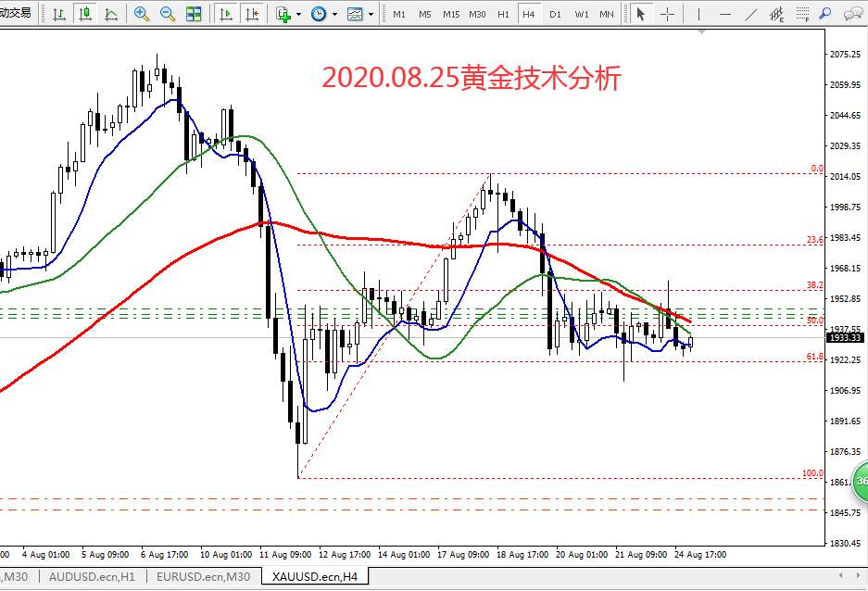
Task: Click the Fibonacci 23.6 level label
Action: [815, 239]
